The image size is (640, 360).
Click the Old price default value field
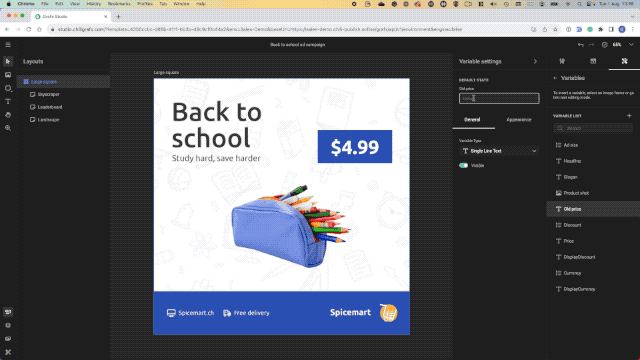499,98
